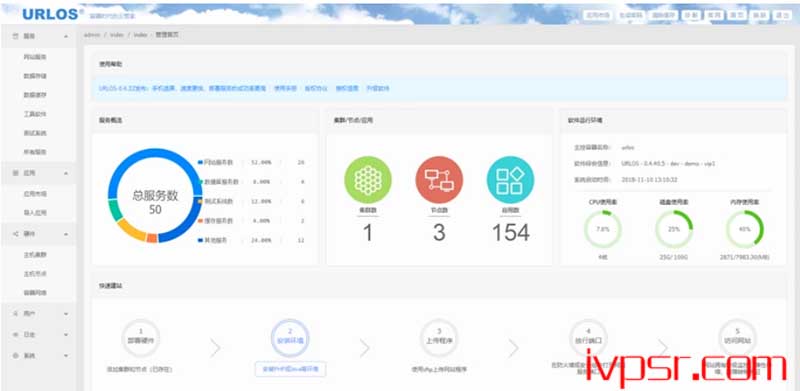This screenshot has height=391, width=800.
Task: Click the cluster count value 1
Action: pyautogui.click(x=368, y=233)
